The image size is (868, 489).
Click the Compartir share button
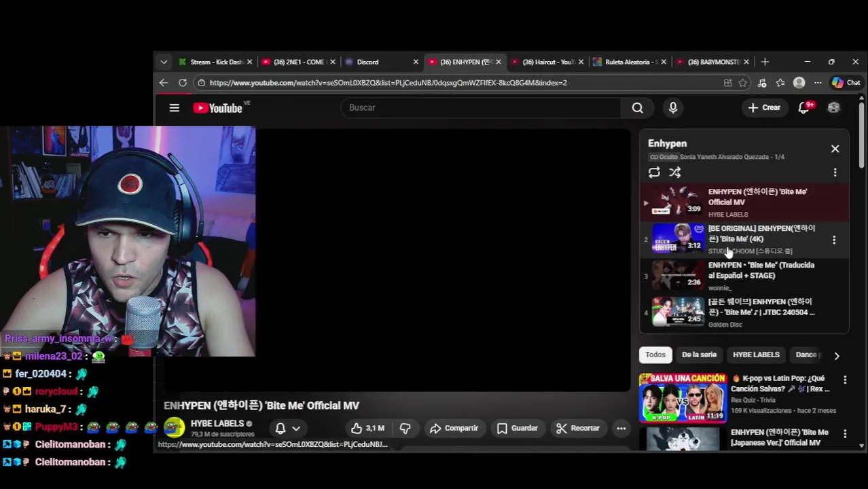[453, 429]
